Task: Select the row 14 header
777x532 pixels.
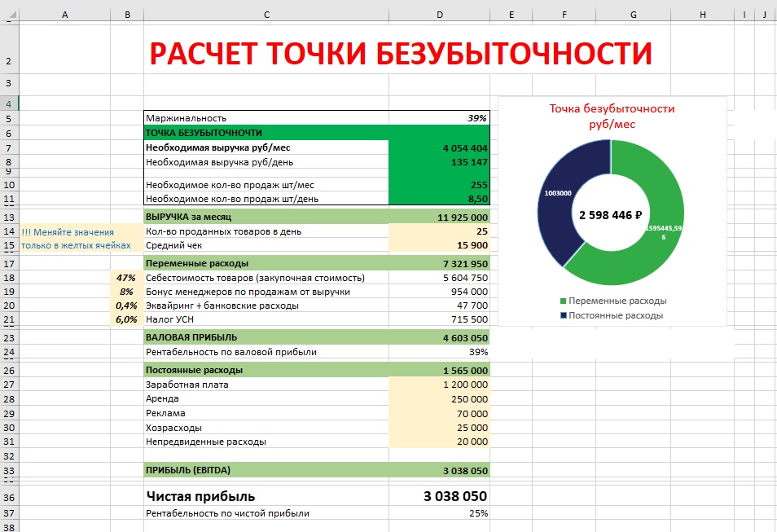Action: 8,231
